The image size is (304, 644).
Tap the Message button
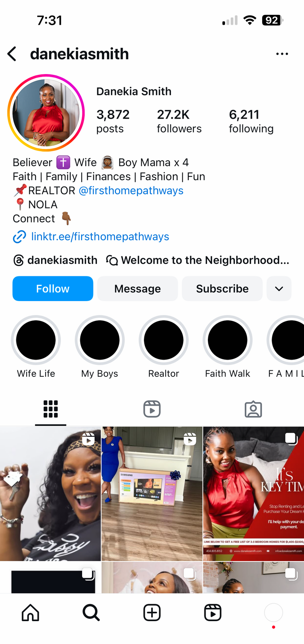[x=138, y=289]
